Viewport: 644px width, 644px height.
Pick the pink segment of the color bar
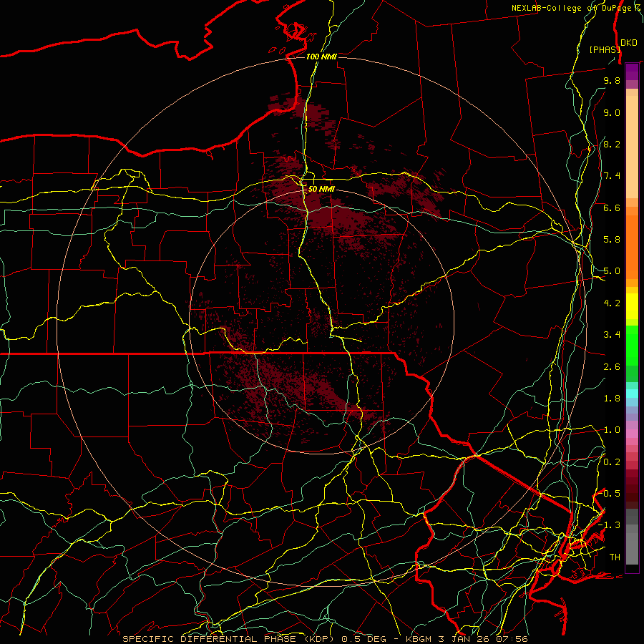[632, 434]
